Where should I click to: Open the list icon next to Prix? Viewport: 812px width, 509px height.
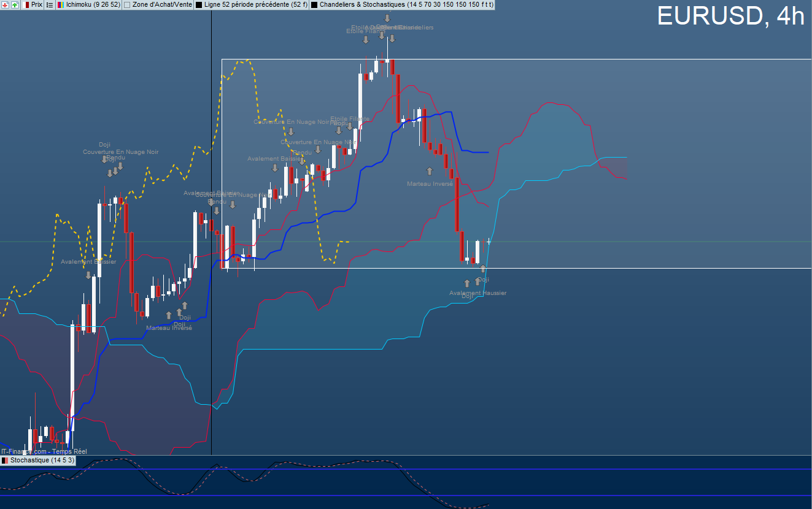tap(50, 4)
